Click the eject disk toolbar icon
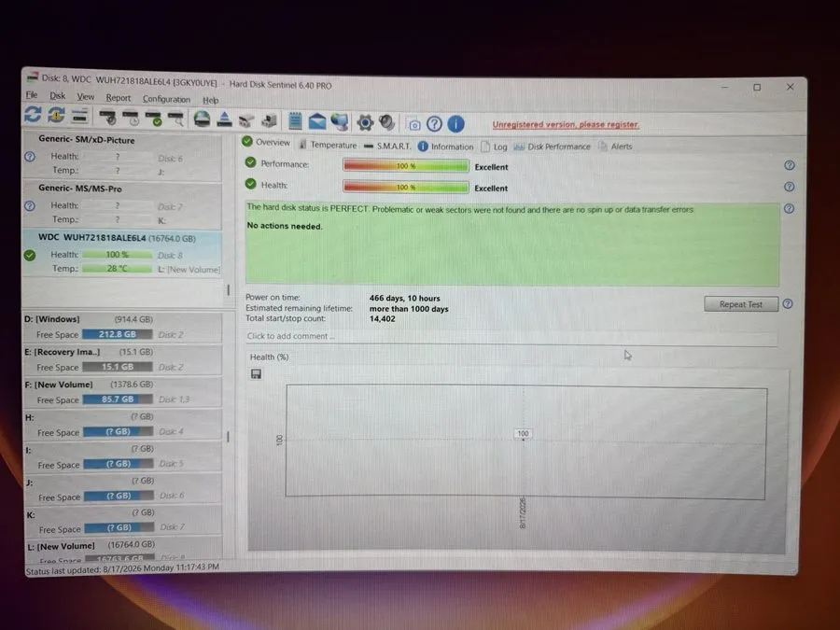Viewport: 840px width, 630px height. point(224,119)
